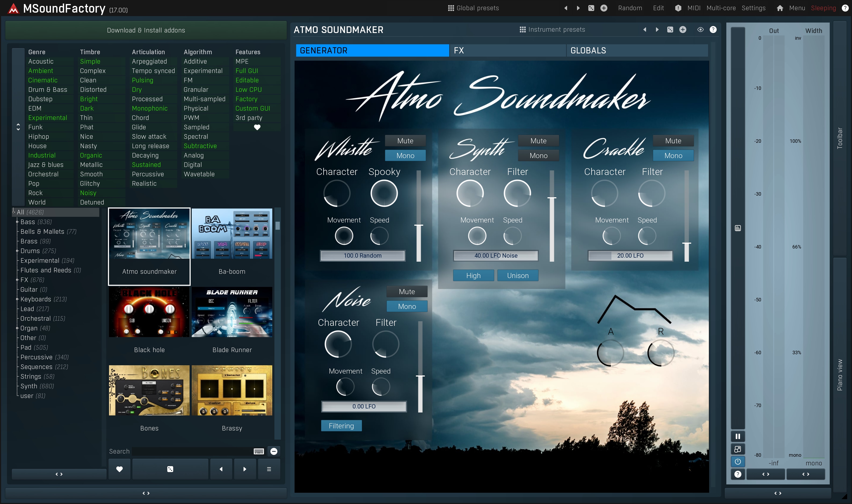This screenshot has height=504, width=852.
Task: Click the random dice icon in top toolbar
Action: [x=591, y=8]
